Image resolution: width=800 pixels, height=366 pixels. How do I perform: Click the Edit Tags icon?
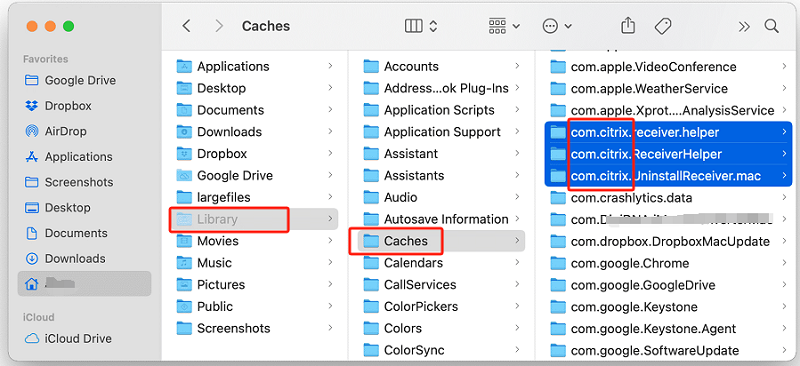point(663,26)
